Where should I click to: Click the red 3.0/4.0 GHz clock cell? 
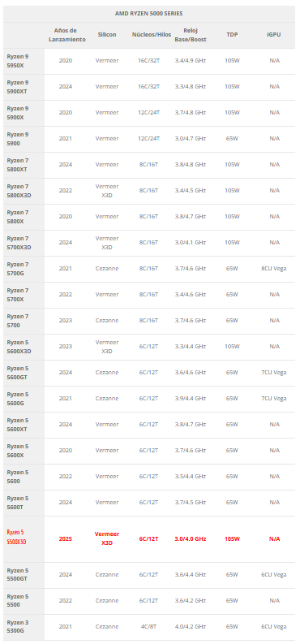point(190,538)
